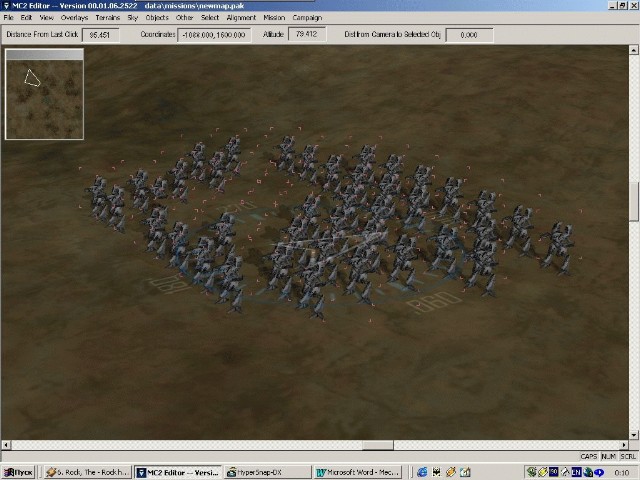Click the MC2 Editor taskbar button
Screen dimensions: 640x480
coord(178,472)
